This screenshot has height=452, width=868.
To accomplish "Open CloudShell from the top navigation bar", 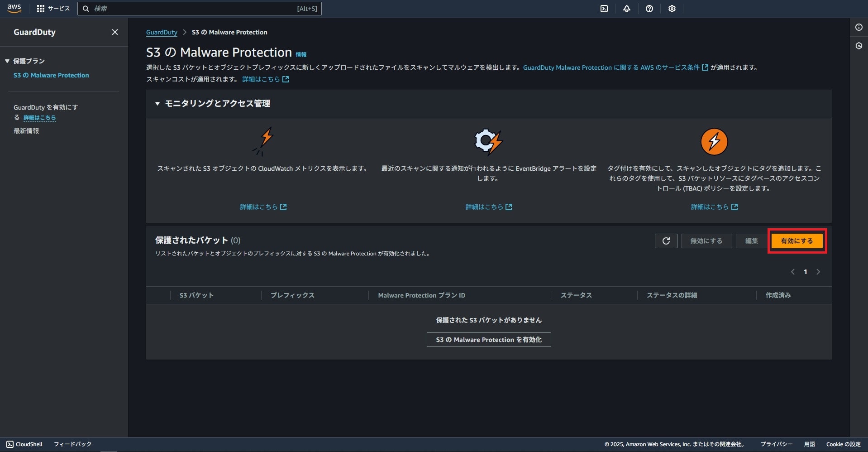I will (604, 8).
